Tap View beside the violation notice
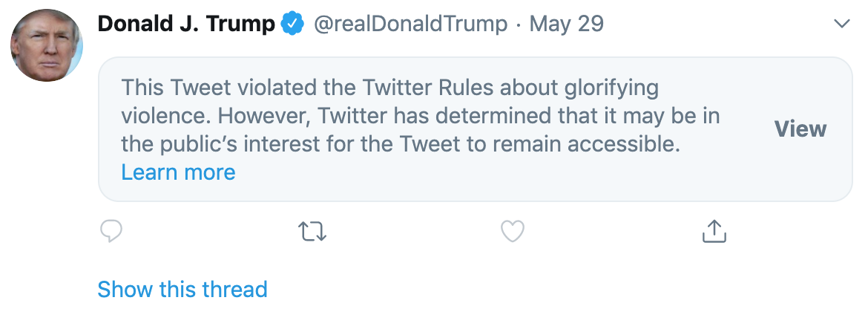This screenshot has height=309, width=868. click(800, 129)
